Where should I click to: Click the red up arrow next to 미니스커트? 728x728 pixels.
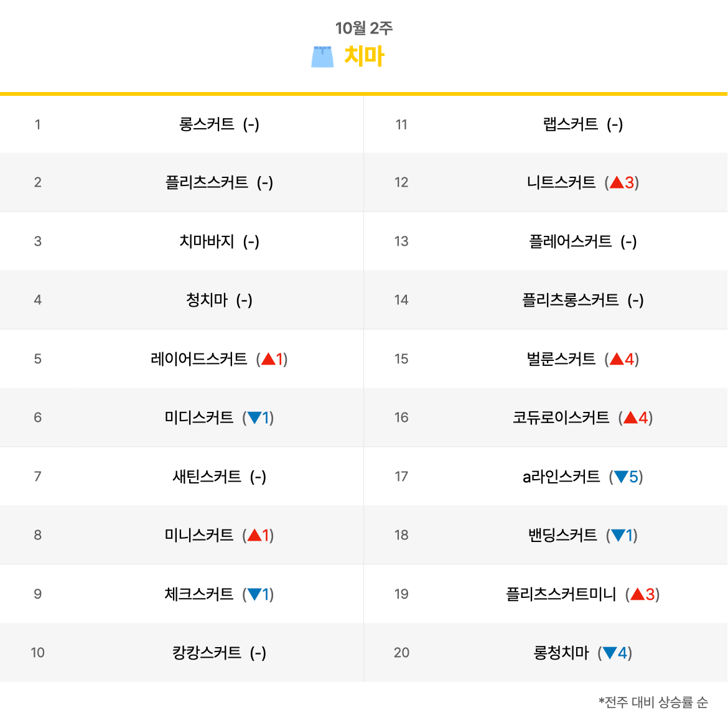(254, 535)
